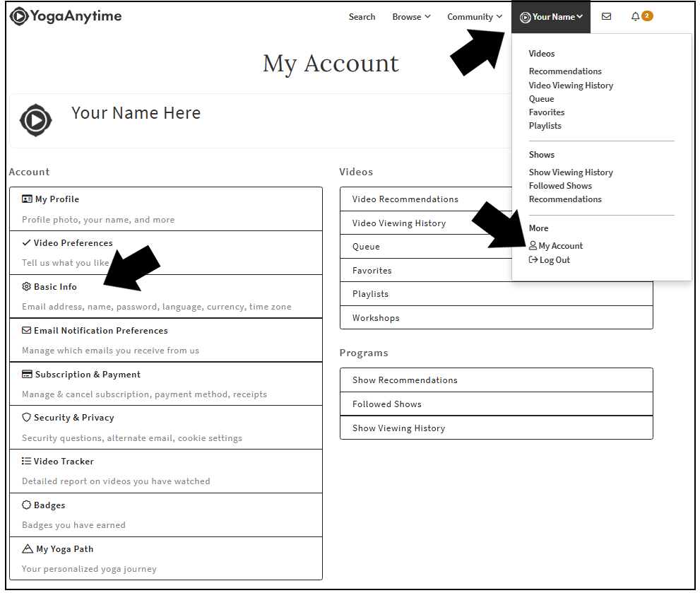Click the Your Name Here heading
This screenshot has width=700, height=593.
point(136,113)
